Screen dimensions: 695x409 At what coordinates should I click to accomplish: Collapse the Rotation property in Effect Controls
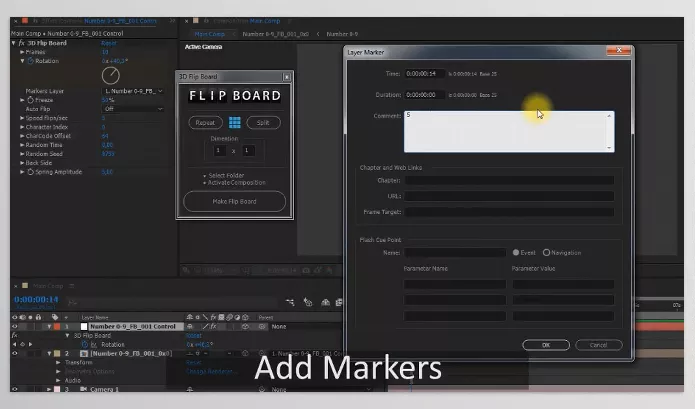[22, 61]
